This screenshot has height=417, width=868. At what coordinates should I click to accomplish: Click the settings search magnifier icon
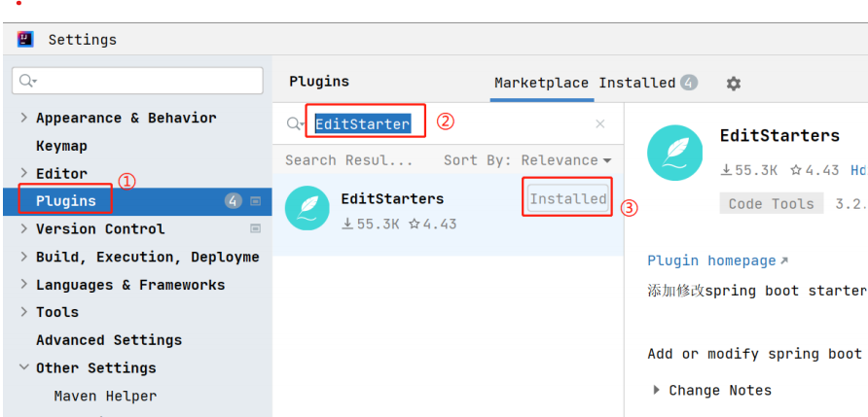[26, 81]
